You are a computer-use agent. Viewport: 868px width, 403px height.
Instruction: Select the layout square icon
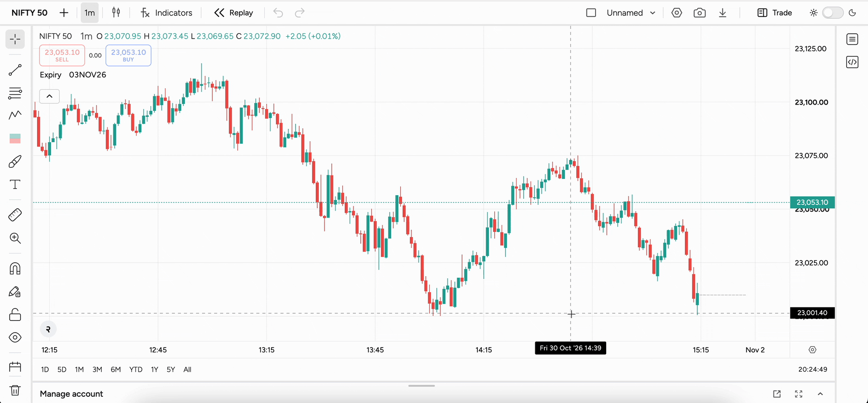click(591, 13)
